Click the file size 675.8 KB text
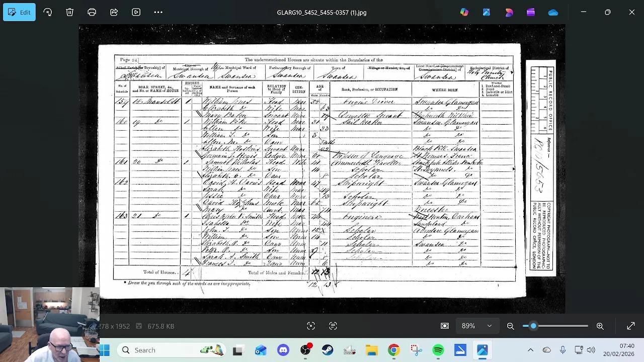Image resolution: width=644 pixels, height=362 pixels. (x=160, y=326)
